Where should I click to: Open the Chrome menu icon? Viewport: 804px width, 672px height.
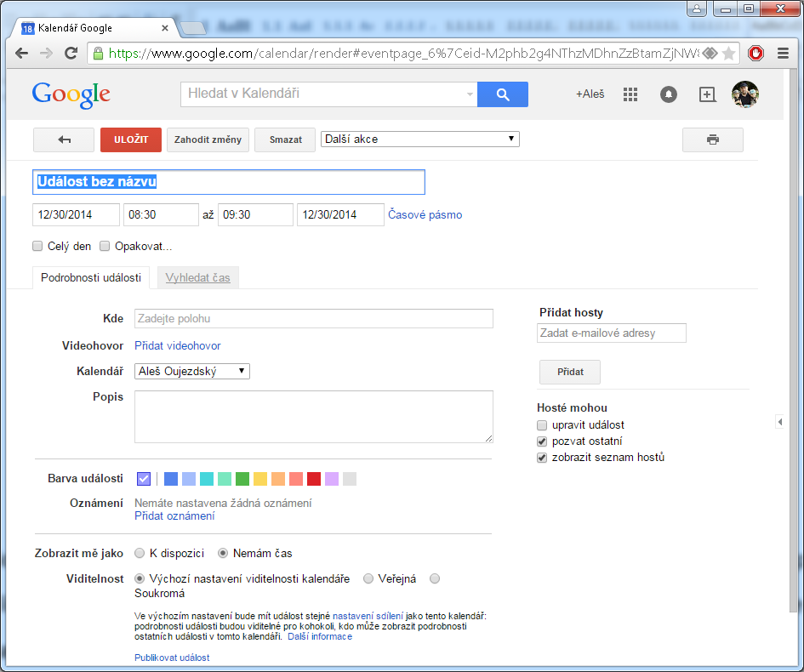click(x=783, y=53)
